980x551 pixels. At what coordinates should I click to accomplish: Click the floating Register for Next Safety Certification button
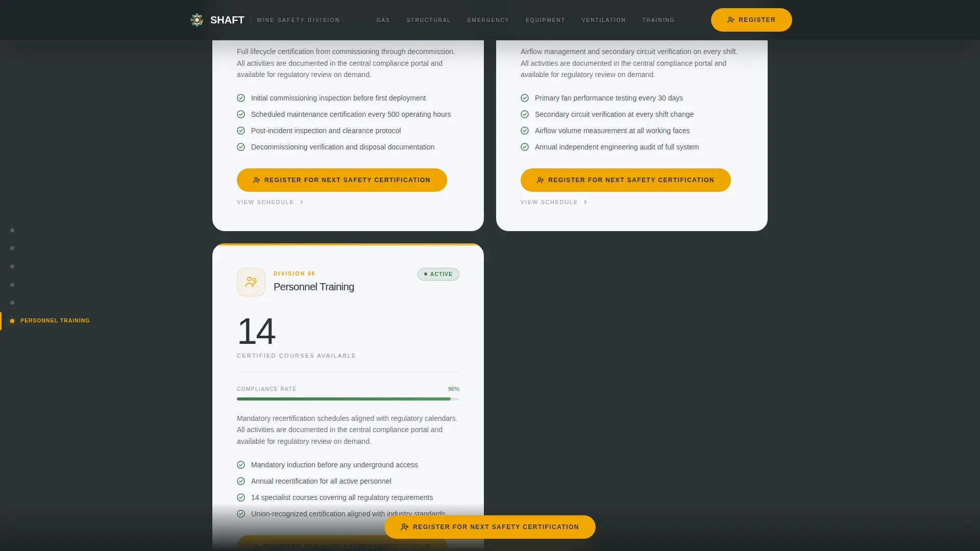coord(490,527)
